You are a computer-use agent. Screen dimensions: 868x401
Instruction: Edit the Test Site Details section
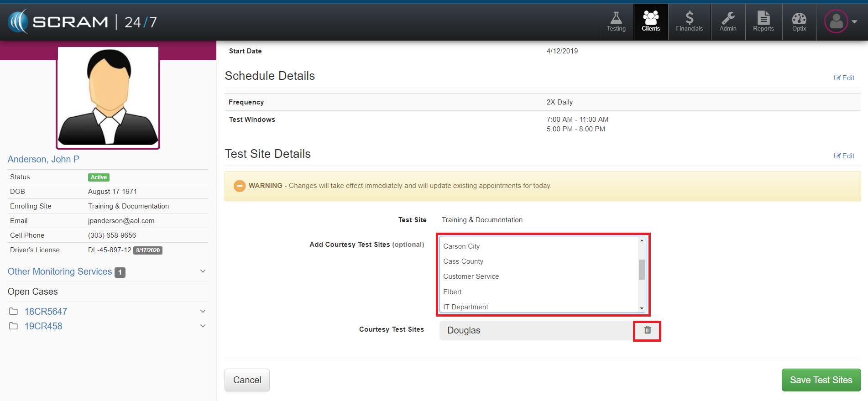(x=844, y=156)
